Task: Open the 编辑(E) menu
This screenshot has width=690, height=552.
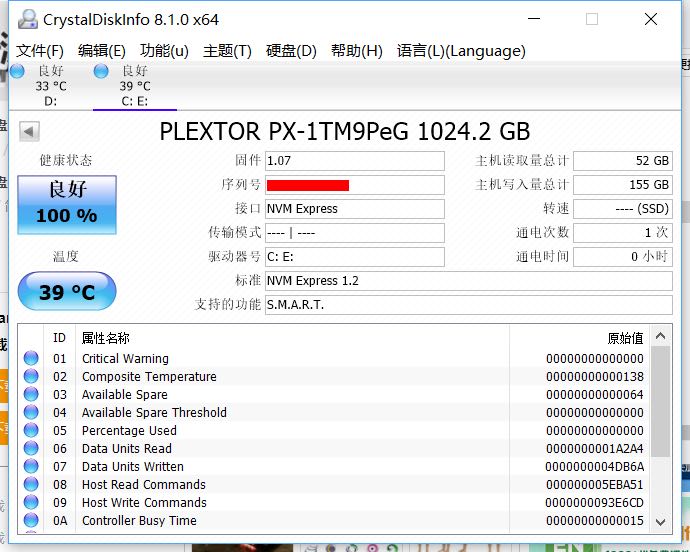Action: [x=102, y=51]
